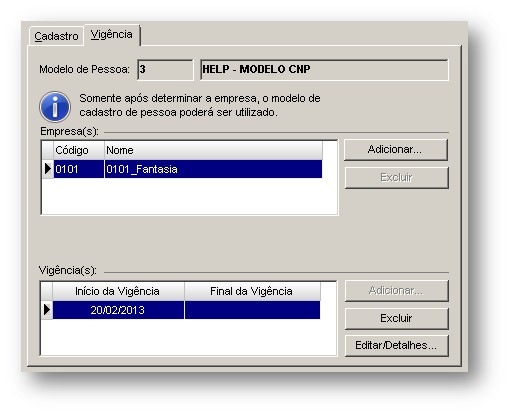510x414 pixels.
Task: Select the Código column header
Action: [79, 150]
